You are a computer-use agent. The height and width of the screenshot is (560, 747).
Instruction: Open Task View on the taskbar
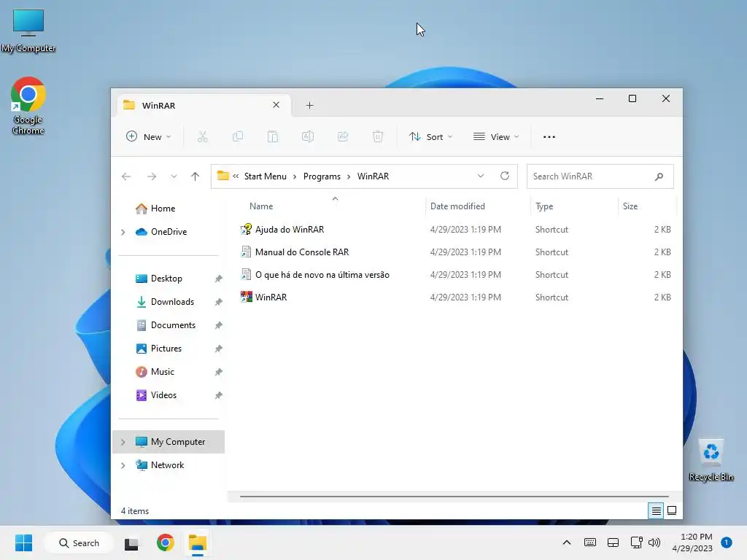[131, 543]
